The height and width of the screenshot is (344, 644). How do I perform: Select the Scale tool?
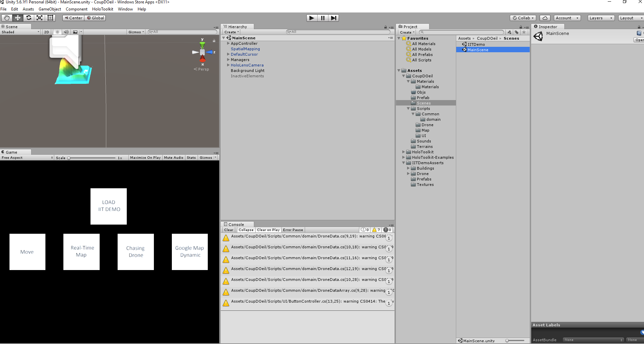coord(40,18)
